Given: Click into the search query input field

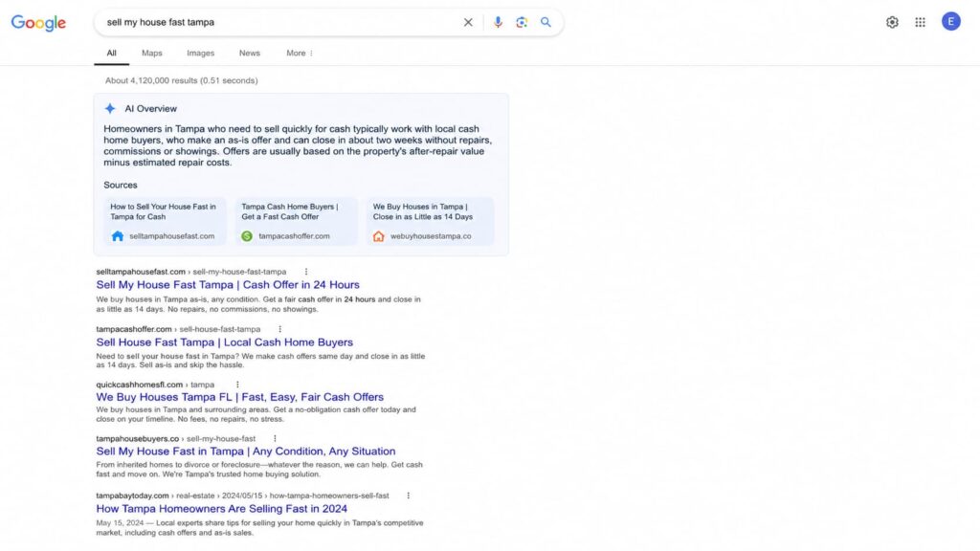Looking at the screenshot, I should (x=280, y=23).
